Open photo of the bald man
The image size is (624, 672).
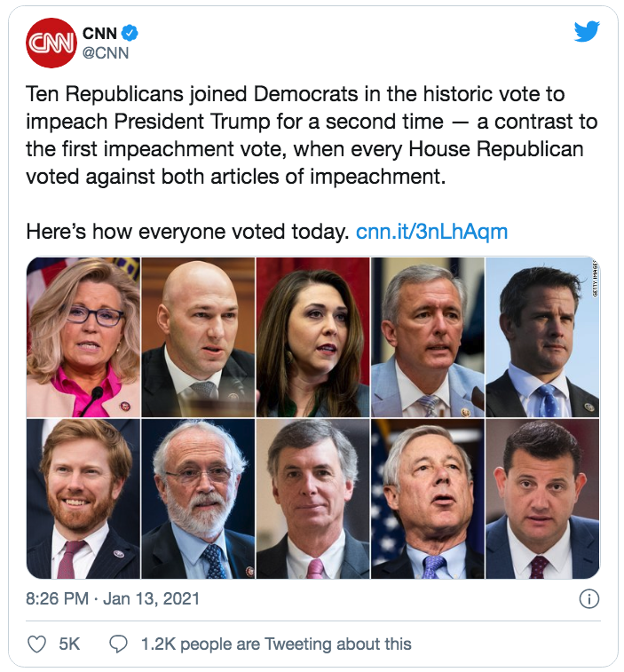point(198,337)
